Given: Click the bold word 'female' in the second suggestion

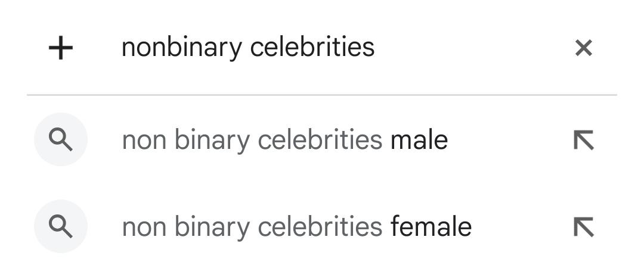Looking at the screenshot, I should [431, 227].
